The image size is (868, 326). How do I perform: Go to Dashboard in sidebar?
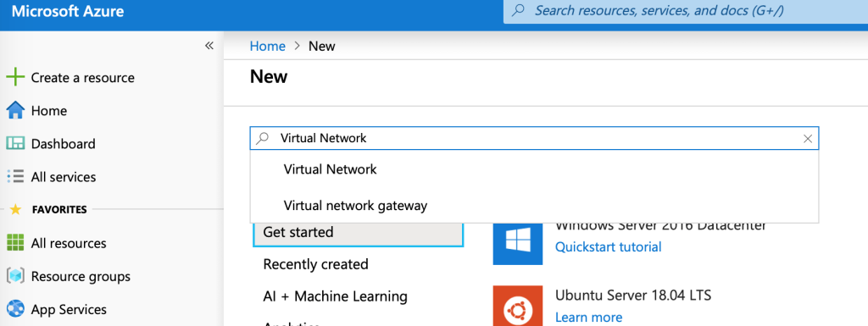coord(63,144)
